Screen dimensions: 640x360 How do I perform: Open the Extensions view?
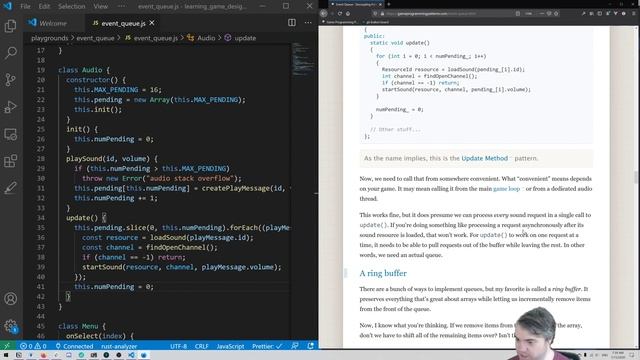point(10,161)
